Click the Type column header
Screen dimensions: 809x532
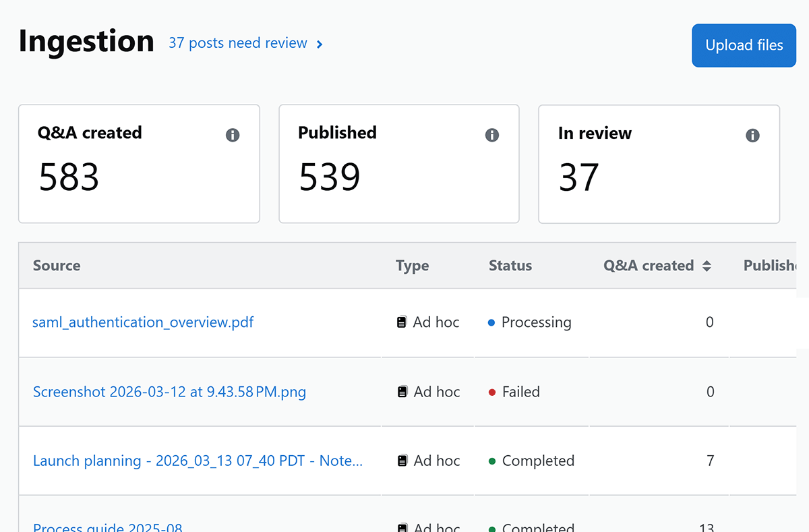412,266
